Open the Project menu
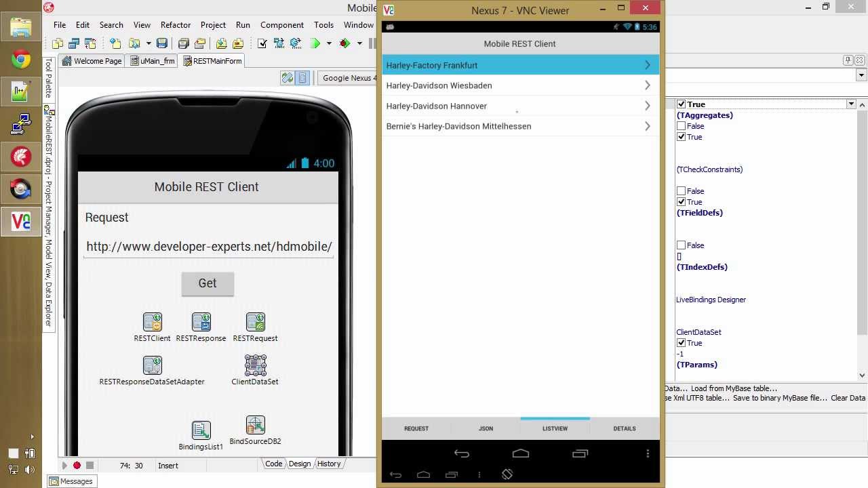Image resolution: width=868 pixels, height=488 pixels. [213, 24]
